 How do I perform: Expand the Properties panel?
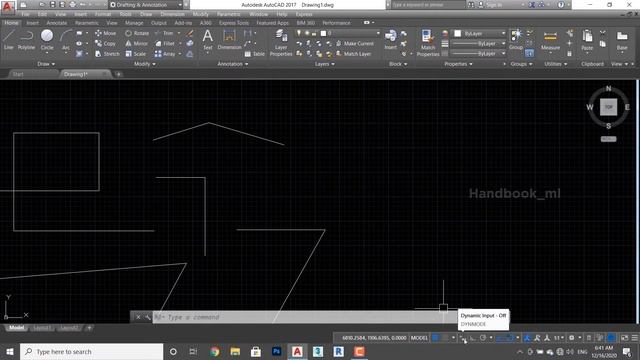pyautogui.click(x=458, y=64)
